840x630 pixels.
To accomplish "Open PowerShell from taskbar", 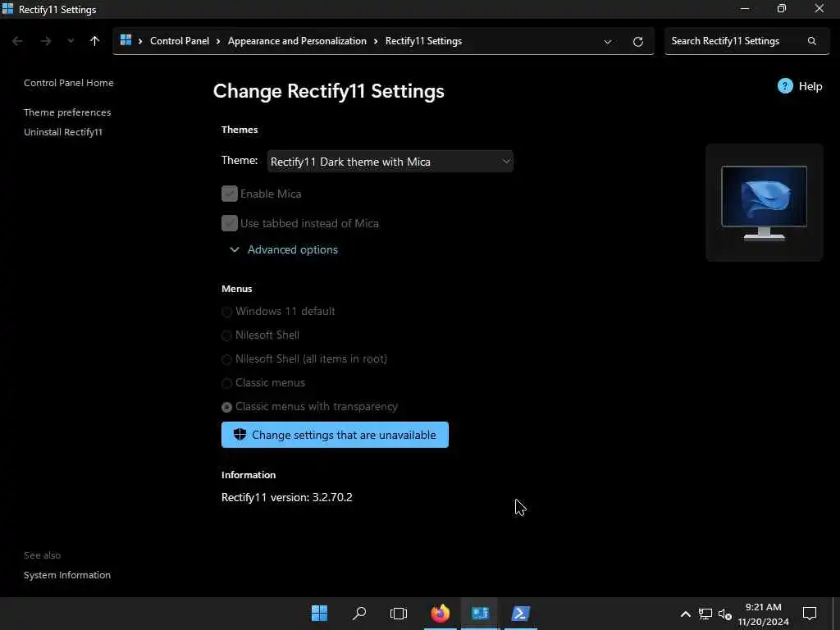I will 521,614.
